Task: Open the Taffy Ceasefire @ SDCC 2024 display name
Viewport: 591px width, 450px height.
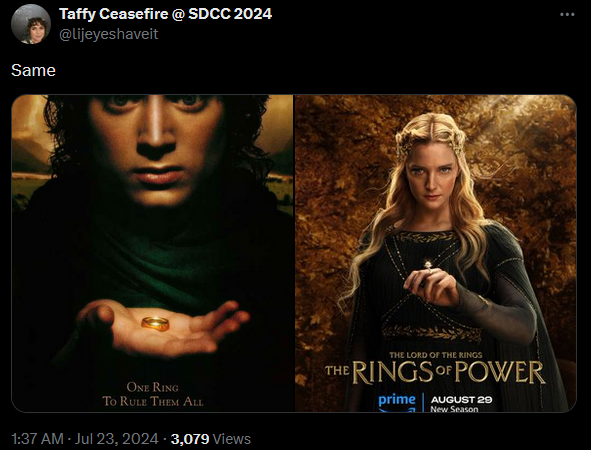Action: (x=165, y=14)
